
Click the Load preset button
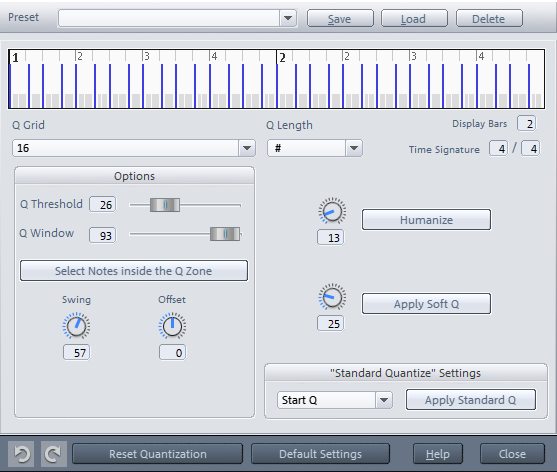(x=414, y=18)
